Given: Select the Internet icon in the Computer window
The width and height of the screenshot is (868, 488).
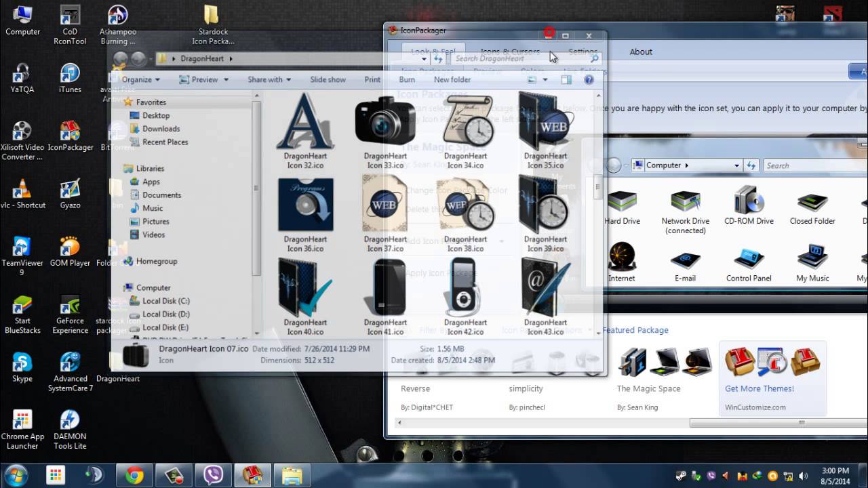Looking at the screenshot, I should (x=623, y=258).
